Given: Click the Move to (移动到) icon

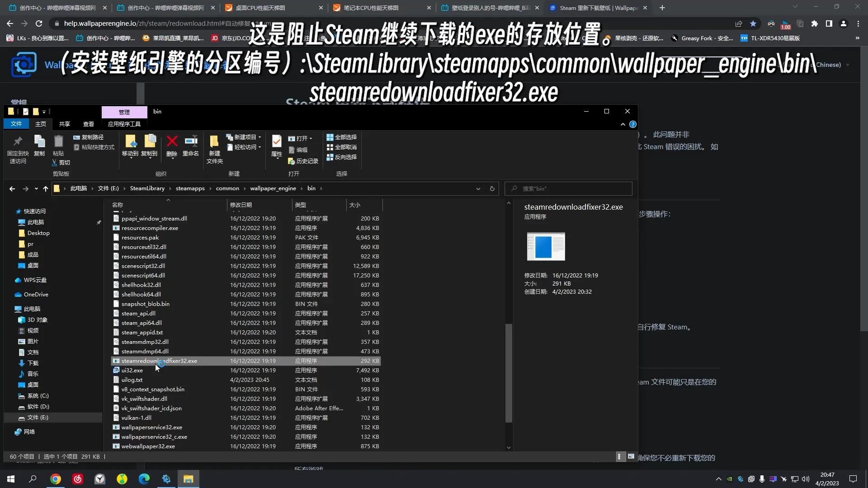Looking at the screenshot, I should [130, 146].
